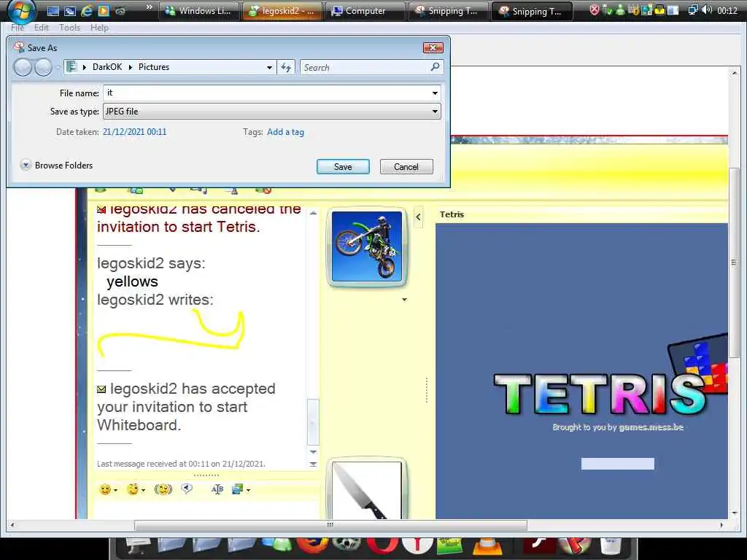Open the address bar history dropdown

269,68
